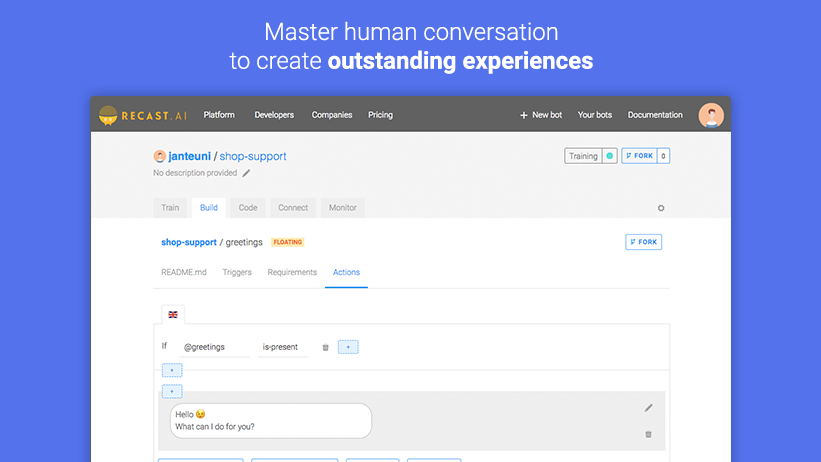Viewport: 821px width, 462px height.
Task: Switch to the Monitor tab
Action: click(342, 207)
